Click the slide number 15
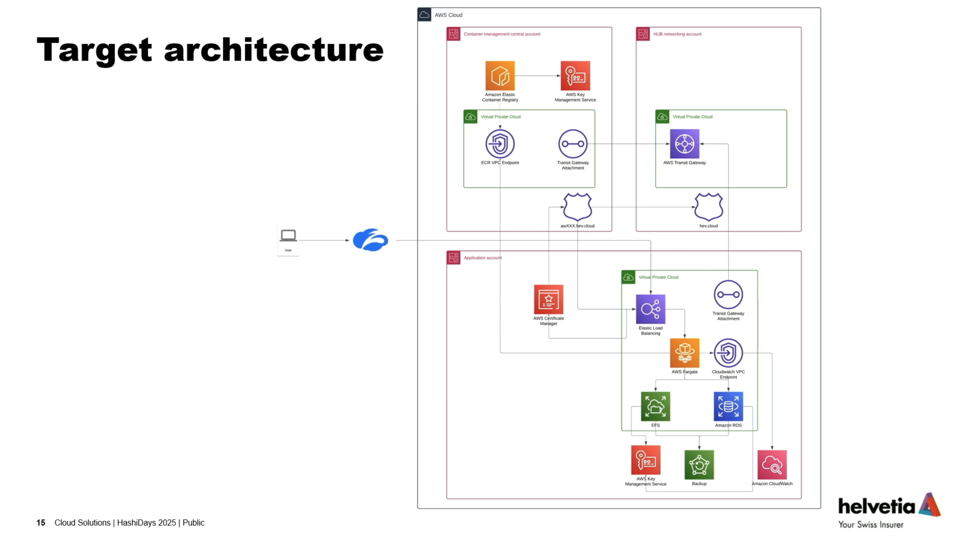Screen dimensions: 980x546 click(x=41, y=523)
